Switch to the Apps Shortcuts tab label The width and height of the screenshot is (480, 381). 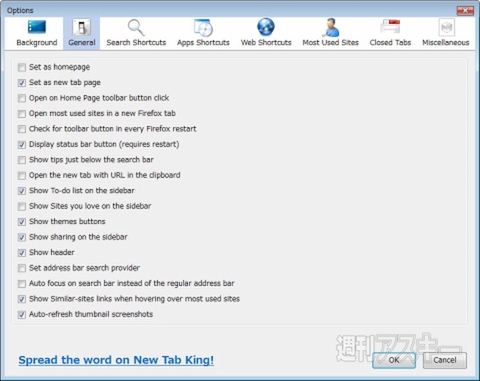(203, 43)
